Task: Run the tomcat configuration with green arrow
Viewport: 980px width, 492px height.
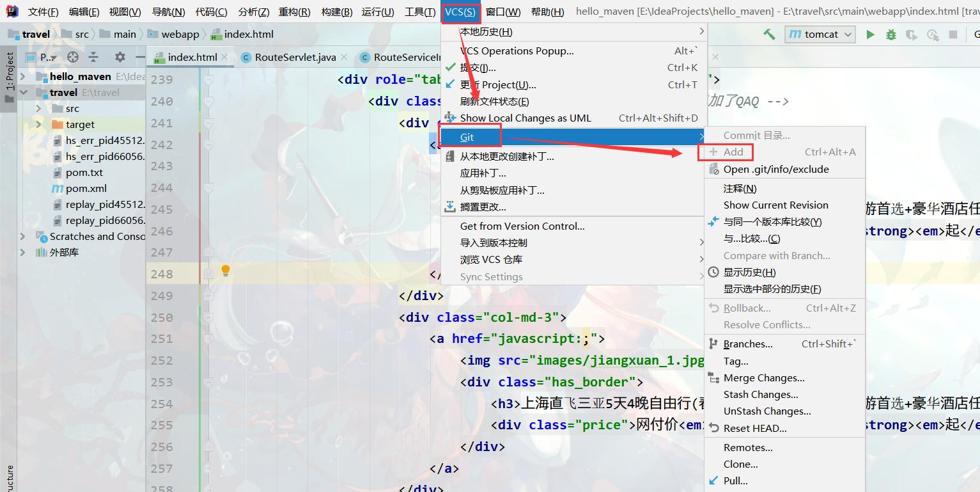Action: point(870,35)
